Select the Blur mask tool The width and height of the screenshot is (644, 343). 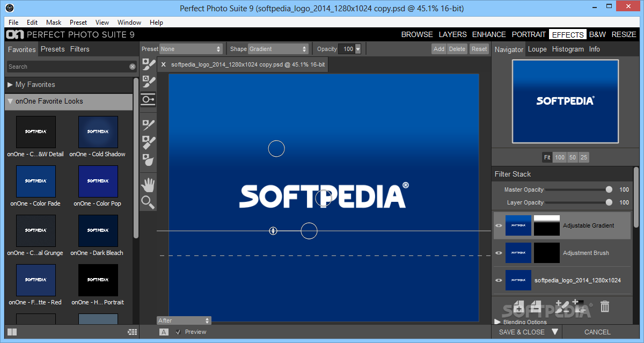tap(148, 159)
